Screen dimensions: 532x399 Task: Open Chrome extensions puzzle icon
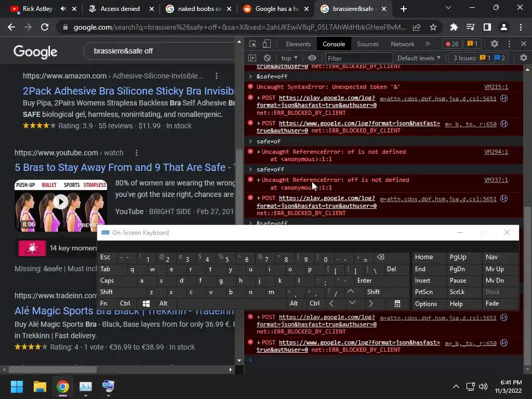[454, 27]
